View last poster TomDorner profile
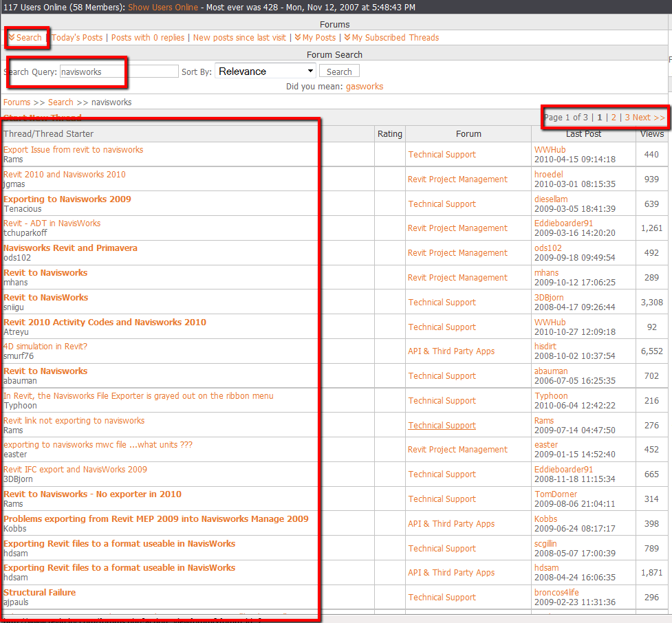 pyautogui.click(x=556, y=494)
